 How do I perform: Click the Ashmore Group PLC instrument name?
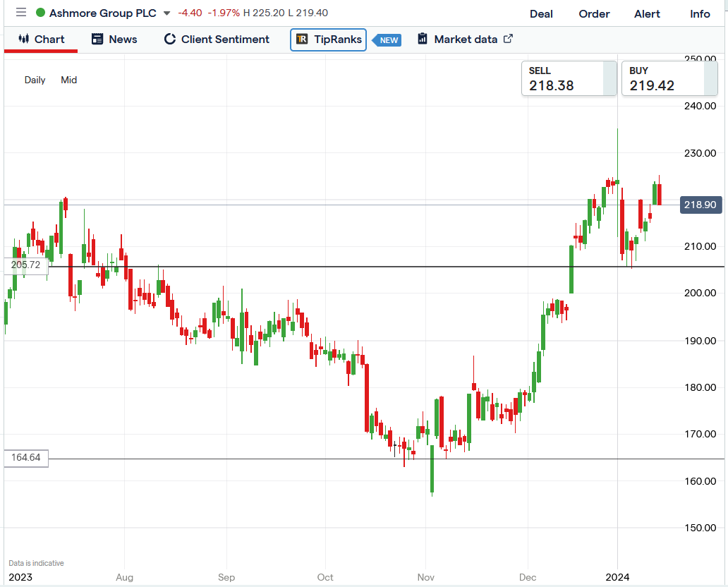102,13
